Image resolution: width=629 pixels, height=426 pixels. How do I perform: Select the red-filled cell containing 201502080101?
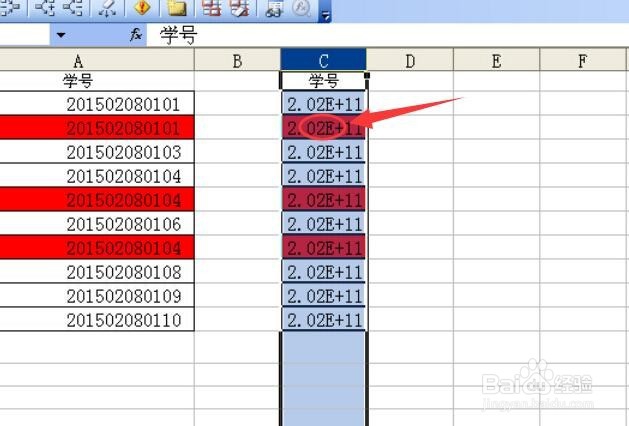click(x=97, y=128)
